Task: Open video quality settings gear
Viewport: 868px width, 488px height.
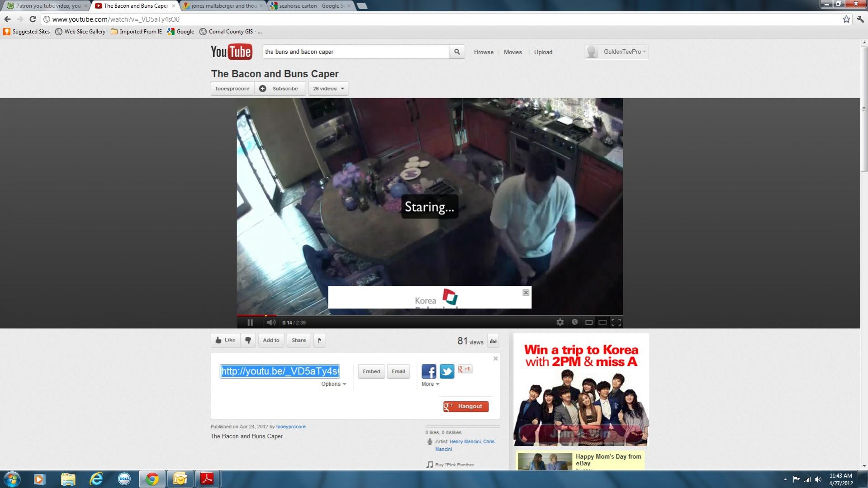Action: (x=560, y=322)
